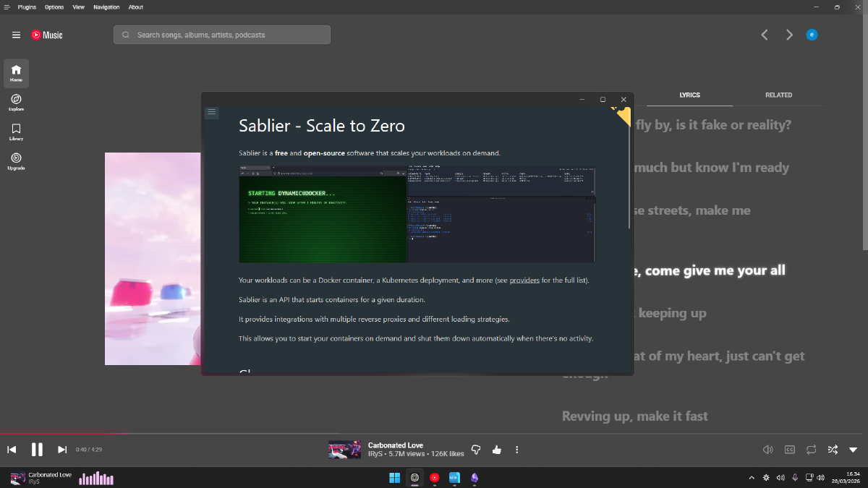This screenshot has height=488, width=868.
Task: Open the Plugins menu
Action: [x=27, y=7]
